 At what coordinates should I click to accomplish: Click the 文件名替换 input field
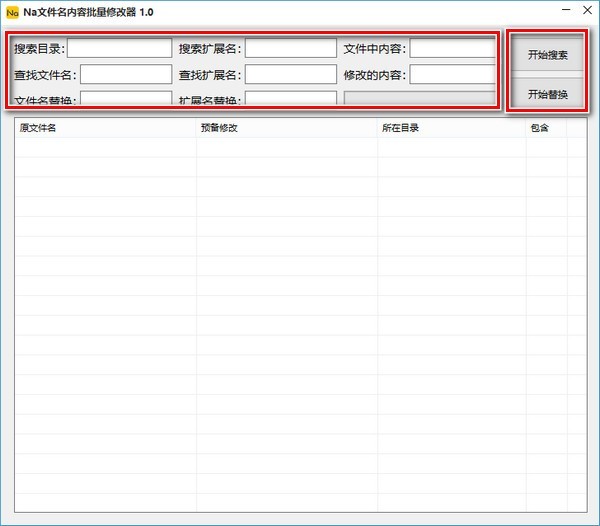tap(126, 98)
